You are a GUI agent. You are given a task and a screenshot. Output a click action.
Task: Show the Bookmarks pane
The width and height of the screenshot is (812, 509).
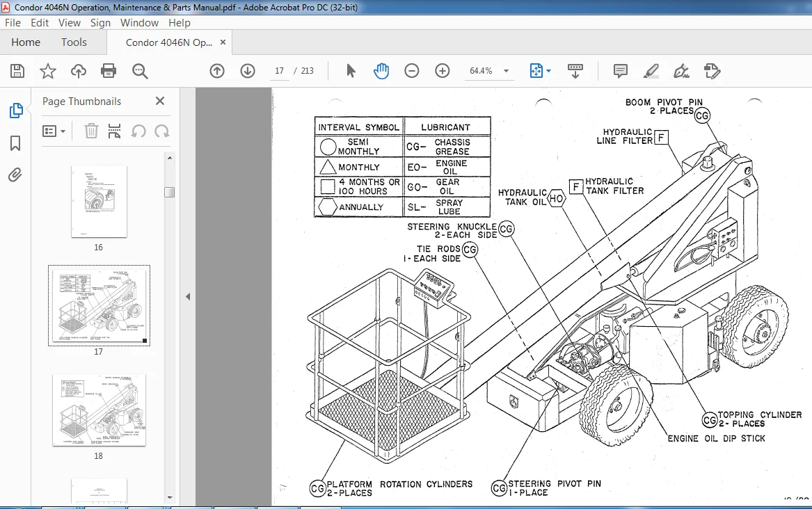[x=15, y=143]
